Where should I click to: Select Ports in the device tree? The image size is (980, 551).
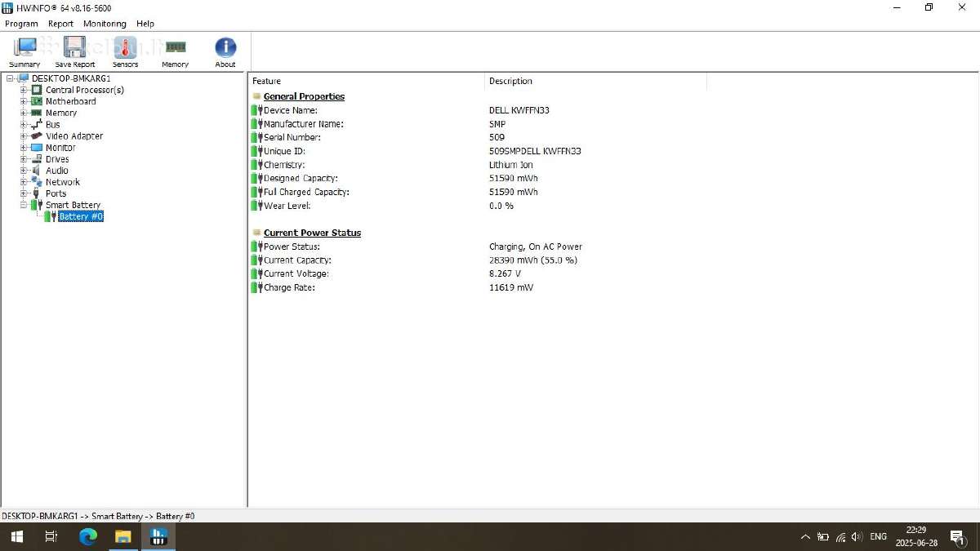[56, 193]
